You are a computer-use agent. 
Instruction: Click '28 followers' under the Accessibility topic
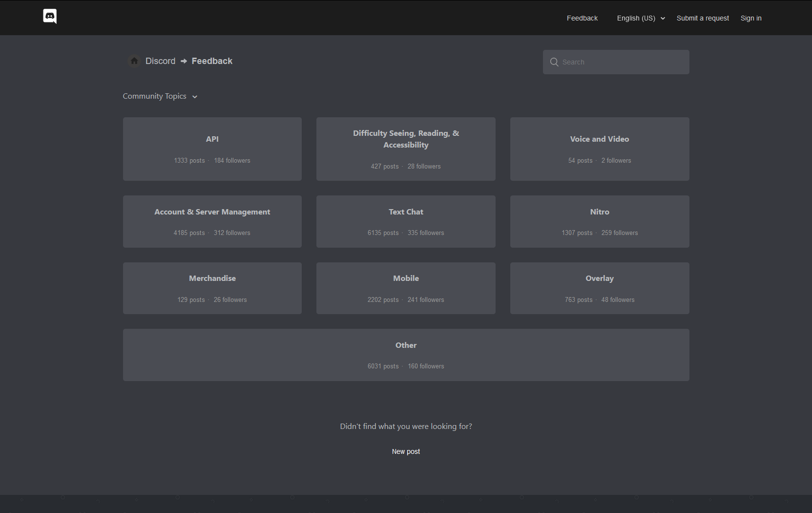tap(424, 166)
